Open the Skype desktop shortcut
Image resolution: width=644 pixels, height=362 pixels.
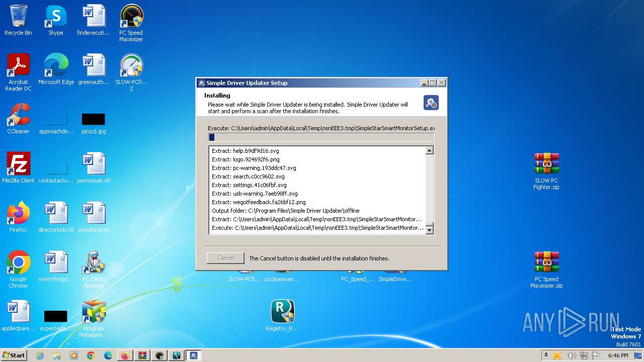tap(56, 20)
